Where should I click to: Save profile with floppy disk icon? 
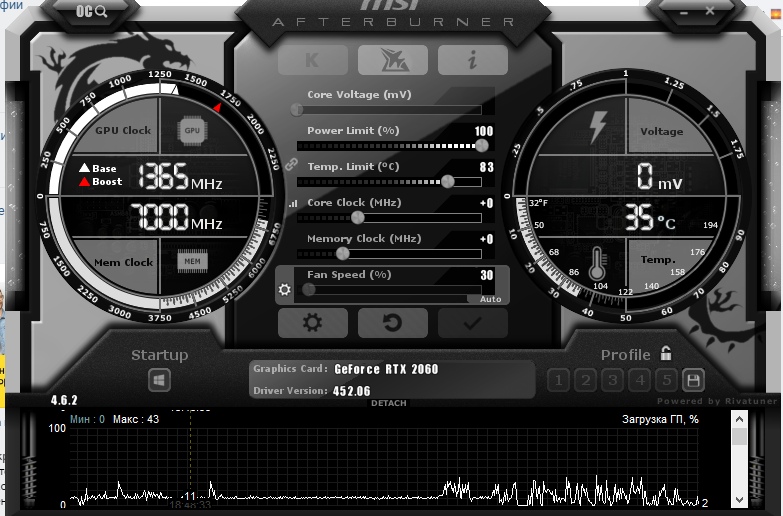(693, 381)
